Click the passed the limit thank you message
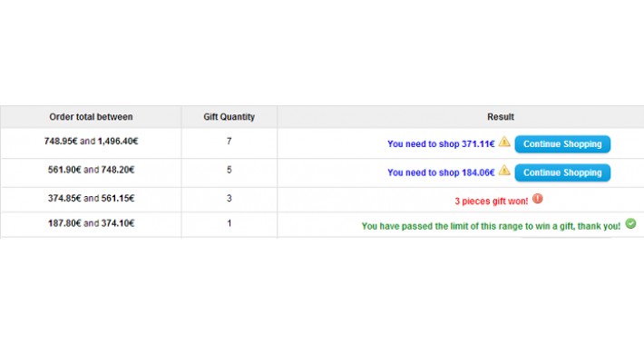The image size is (644, 345). click(x=492, y=226)
